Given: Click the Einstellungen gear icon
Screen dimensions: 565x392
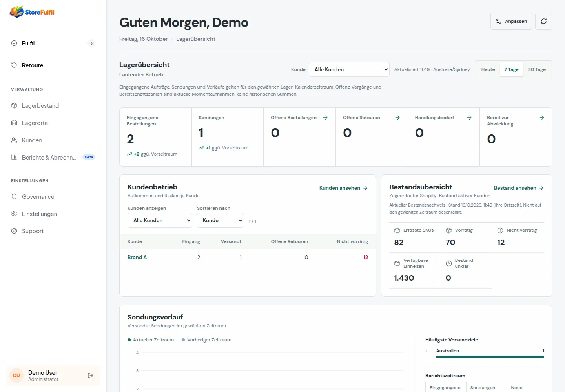Looking at the screenshot, I should click(x=14, y=214).
